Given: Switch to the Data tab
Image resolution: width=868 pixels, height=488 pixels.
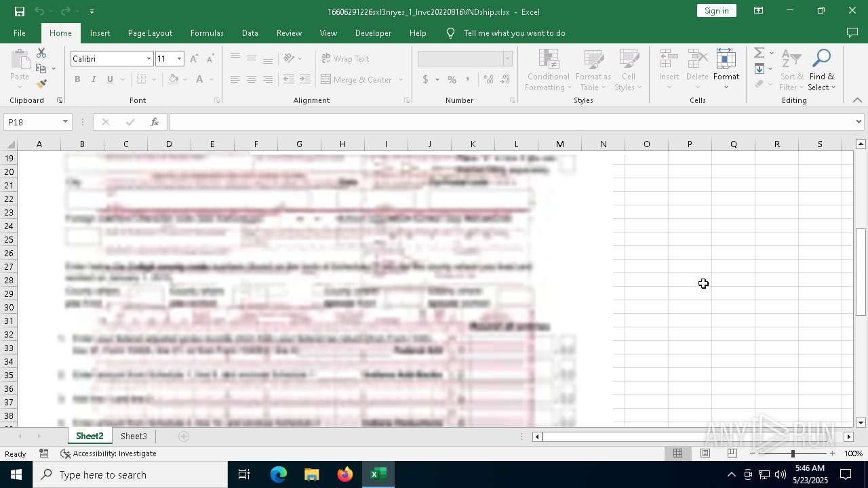Looking at the screenshot, I should click(x=250, y=33).
